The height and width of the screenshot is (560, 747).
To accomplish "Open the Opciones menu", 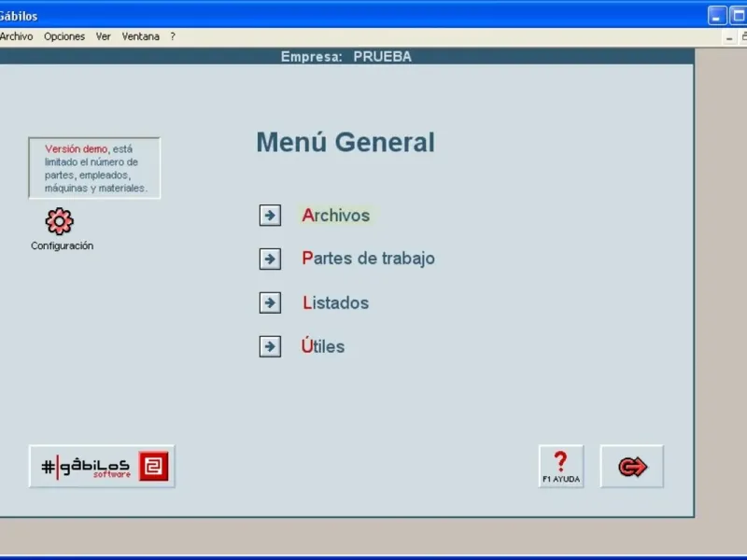I will tap(64, 36).
